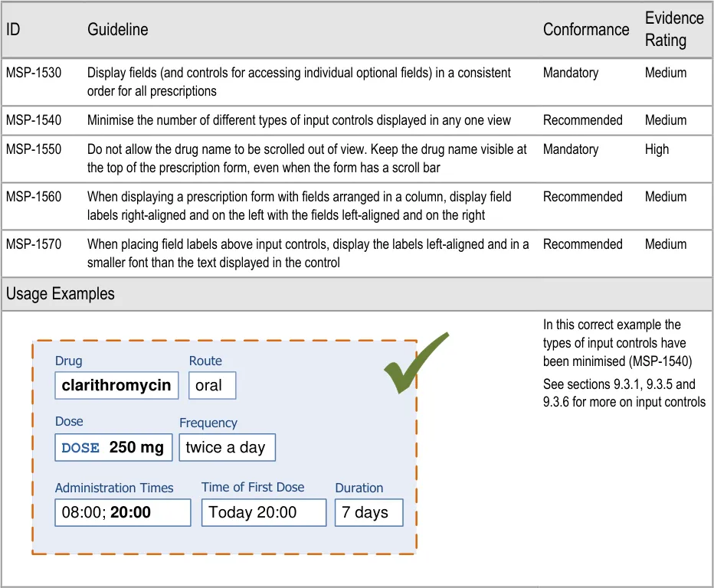Select the Route field showing oral

click(212, 385)
